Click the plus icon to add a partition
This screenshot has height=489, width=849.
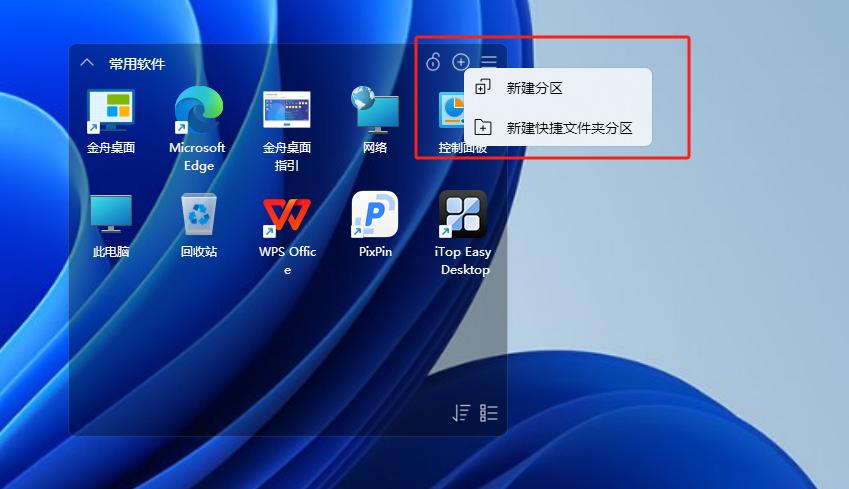pyautogui.click(x=460, y=63)
